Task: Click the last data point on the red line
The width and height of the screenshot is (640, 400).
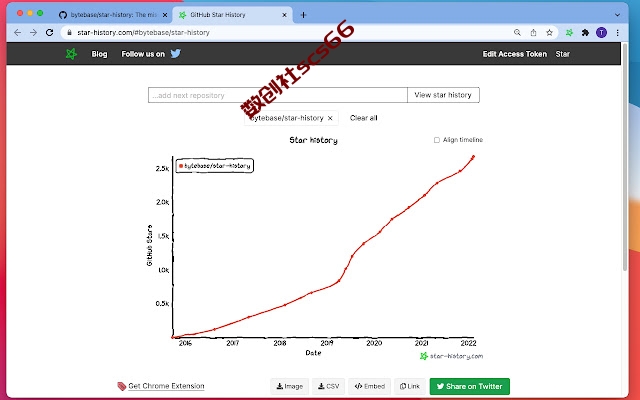Action: point(473,157)
